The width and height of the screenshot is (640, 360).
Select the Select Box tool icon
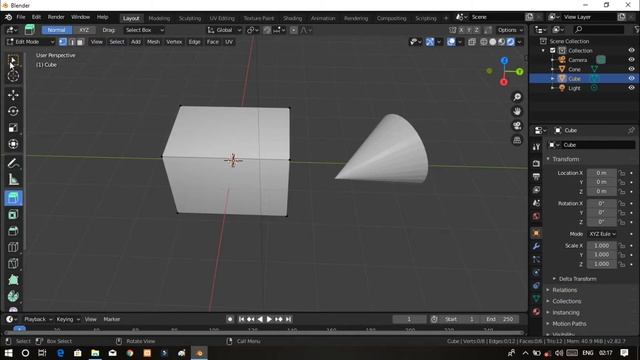[x=13, y=61]
